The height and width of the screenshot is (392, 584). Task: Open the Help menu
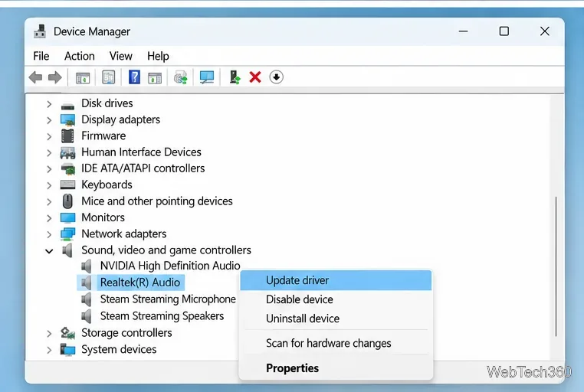(x=158, y=56)
